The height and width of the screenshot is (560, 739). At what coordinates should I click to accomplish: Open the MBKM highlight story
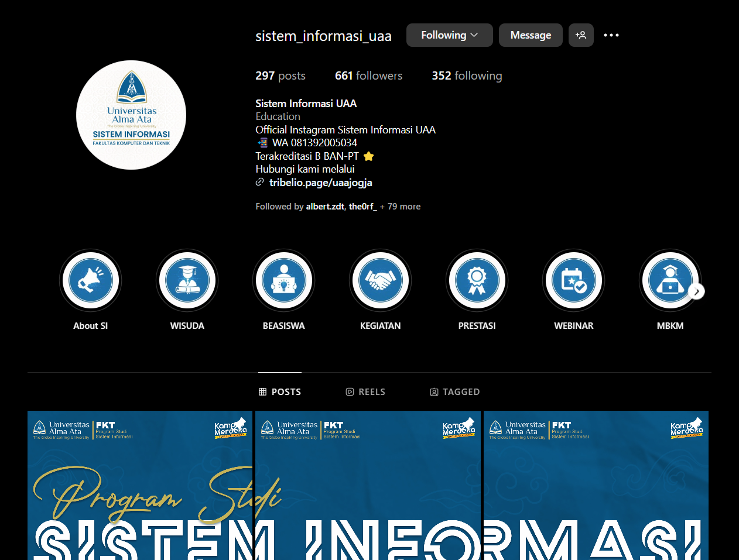669,280
